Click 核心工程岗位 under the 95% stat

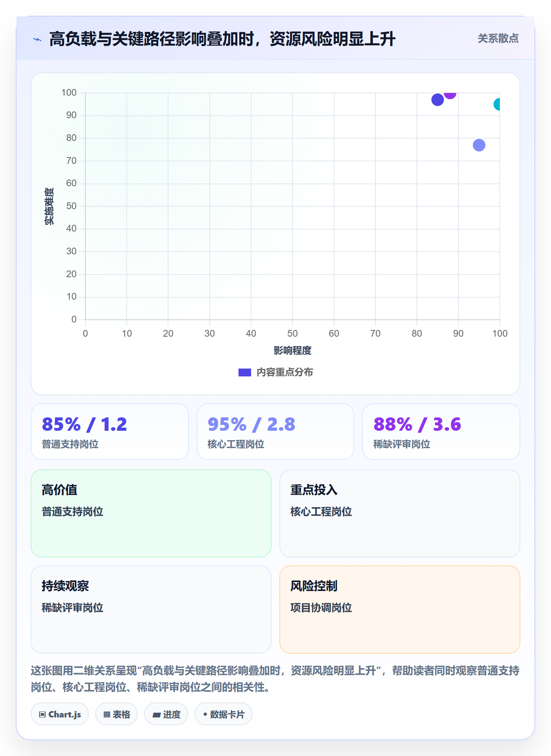(x=236, y=444)
